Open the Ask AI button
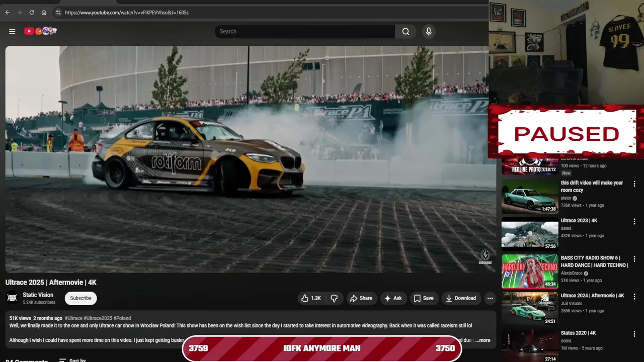Screen dimensions: 644x362 [x=393, y=298]
